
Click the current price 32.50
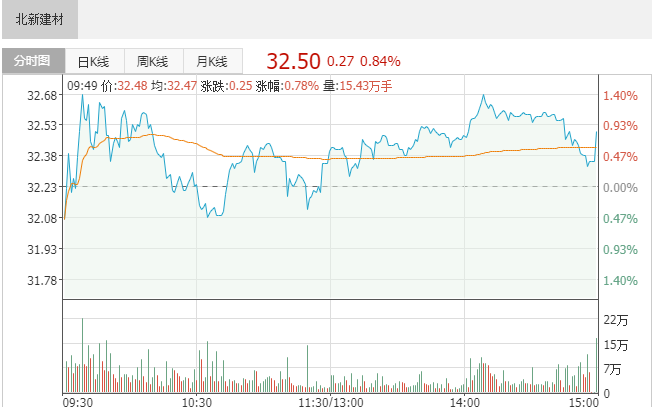291,60
